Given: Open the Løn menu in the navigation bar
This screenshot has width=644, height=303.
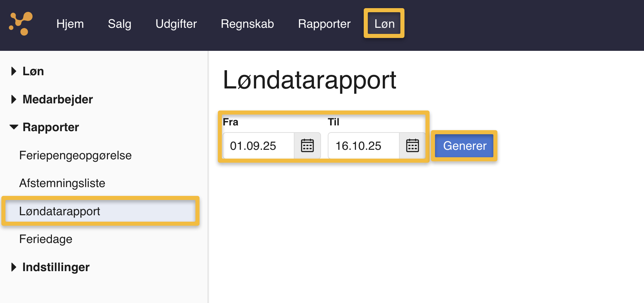Looking at the screenshot, I should pyautogui.click(x=384, y=24).
